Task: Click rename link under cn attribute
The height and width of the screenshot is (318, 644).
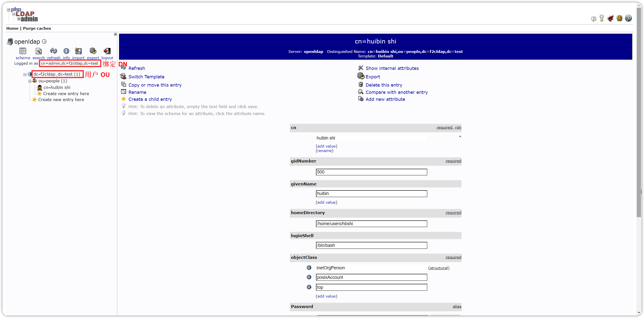Action: tap(324, 151)
